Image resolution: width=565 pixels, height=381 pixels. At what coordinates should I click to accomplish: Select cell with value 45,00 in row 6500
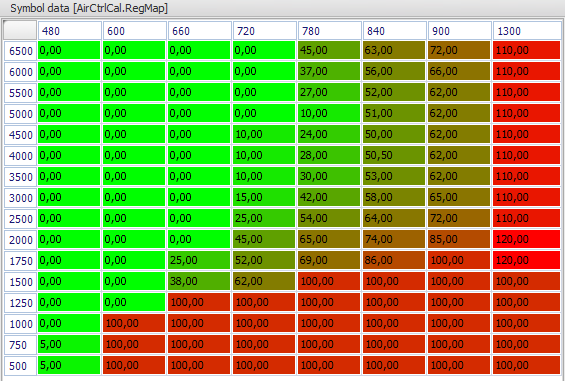[329, 50]
